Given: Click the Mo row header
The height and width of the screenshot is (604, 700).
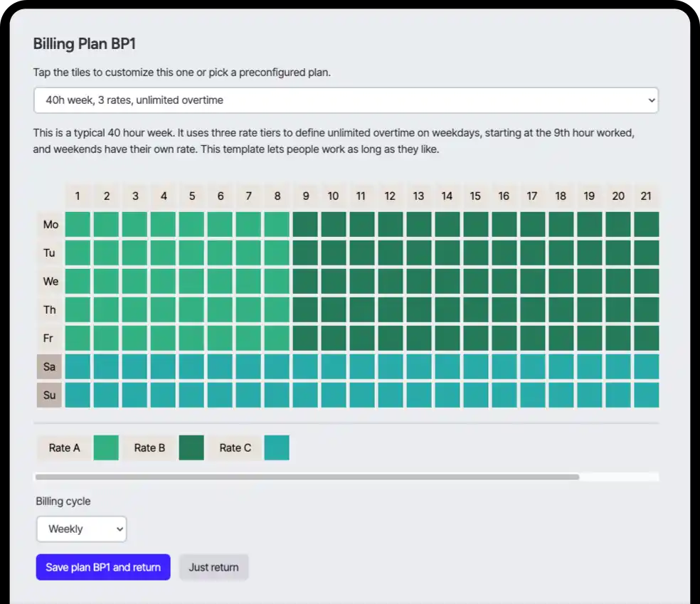Looking at the screenshot, I should [50, 225].
